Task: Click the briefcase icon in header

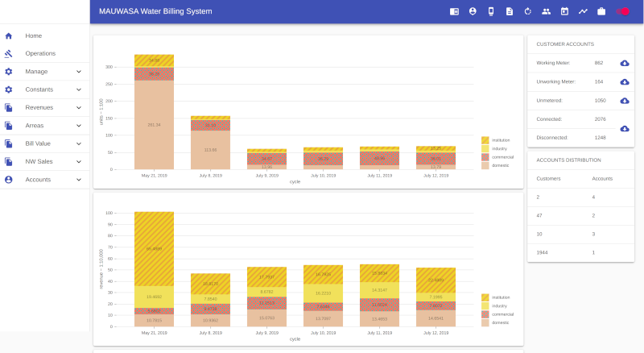Action: pyautogui.click(x=601, y=11)
